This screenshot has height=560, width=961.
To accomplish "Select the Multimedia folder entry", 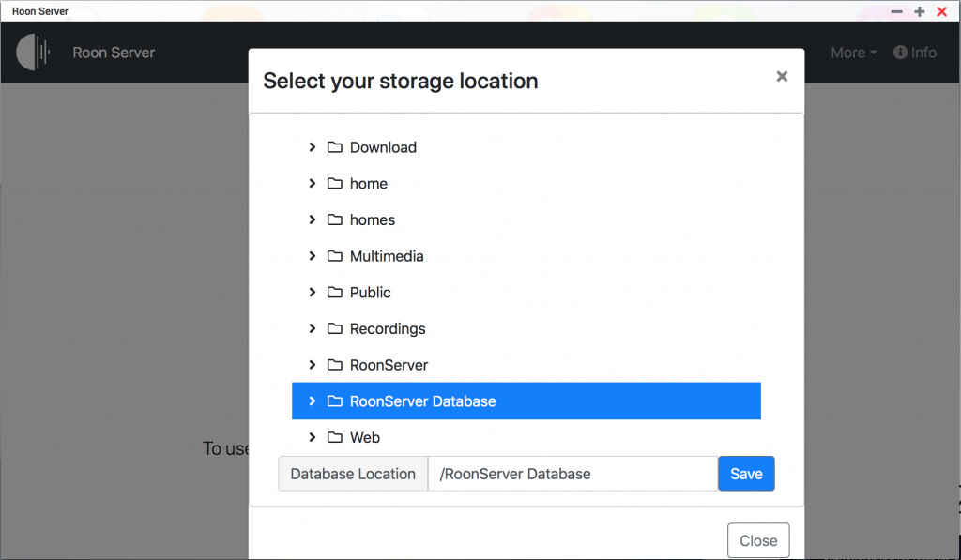I will 387,256.
